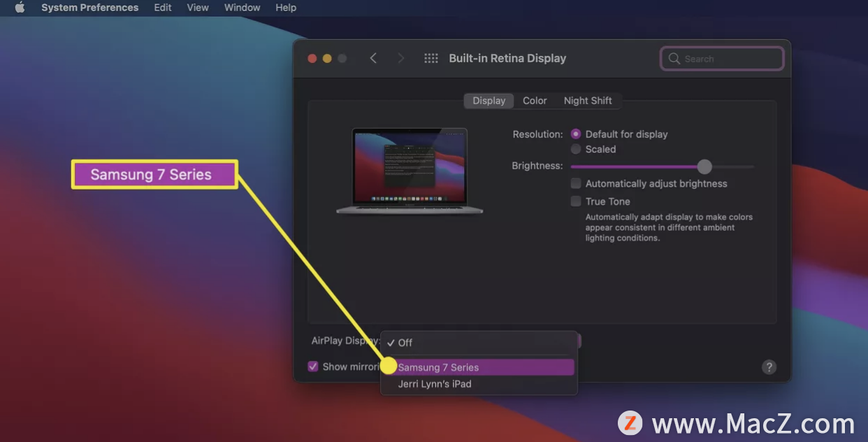Image resolution: width=868 pixels, height=442 pixels.
Task: Show all preferences grid icon
Action: click(x=431, y=59)
